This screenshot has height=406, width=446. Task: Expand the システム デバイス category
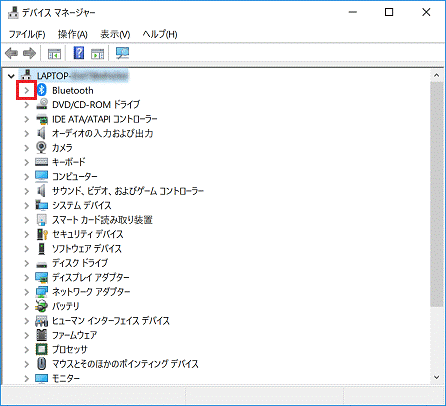(27, 205)
